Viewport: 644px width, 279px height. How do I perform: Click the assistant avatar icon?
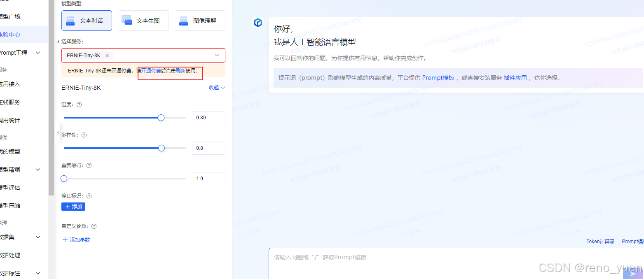(x=258, y=23)
